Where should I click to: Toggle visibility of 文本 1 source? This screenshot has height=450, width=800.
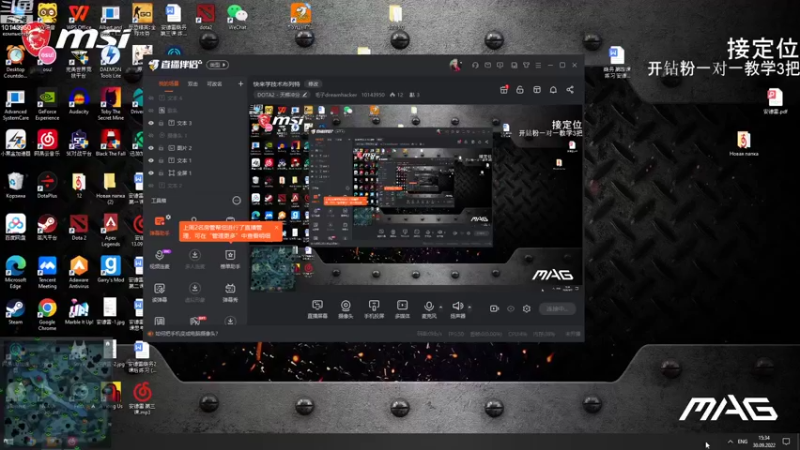point(151,160)
